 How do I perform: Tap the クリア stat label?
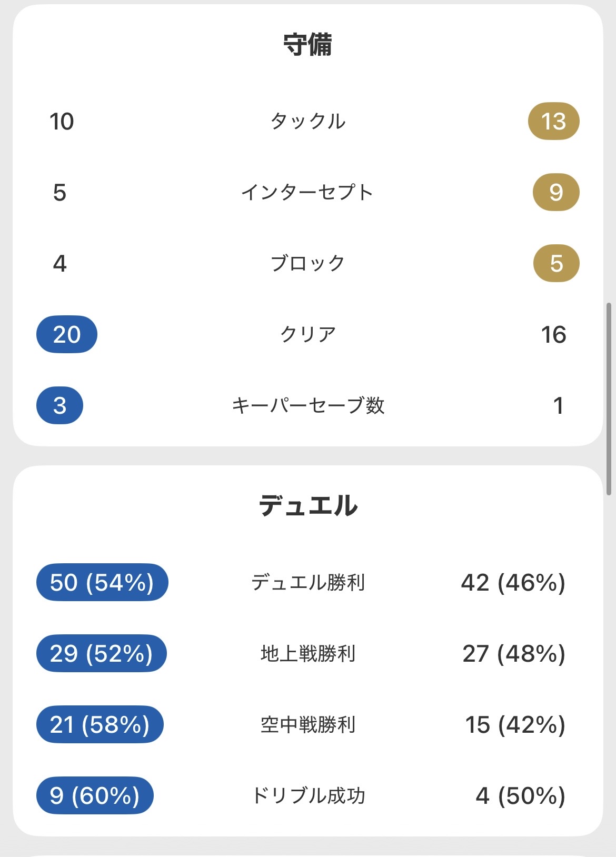click(x=308, y=334)
